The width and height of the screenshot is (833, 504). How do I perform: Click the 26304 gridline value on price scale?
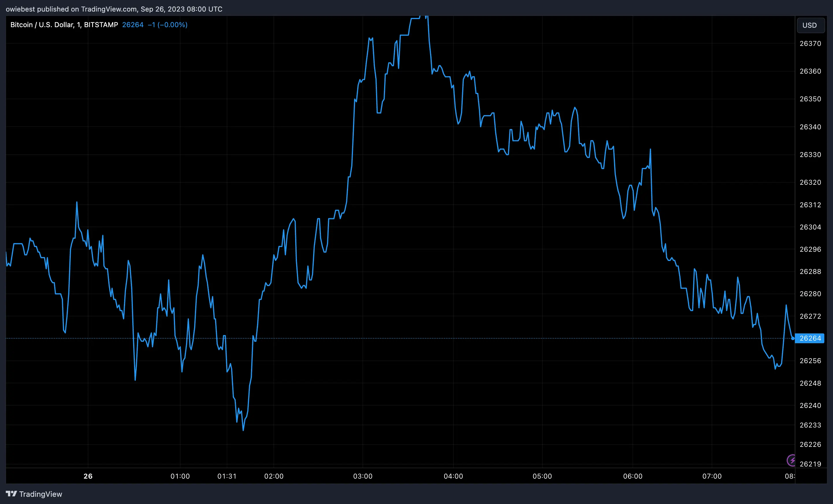coord(810,227)
